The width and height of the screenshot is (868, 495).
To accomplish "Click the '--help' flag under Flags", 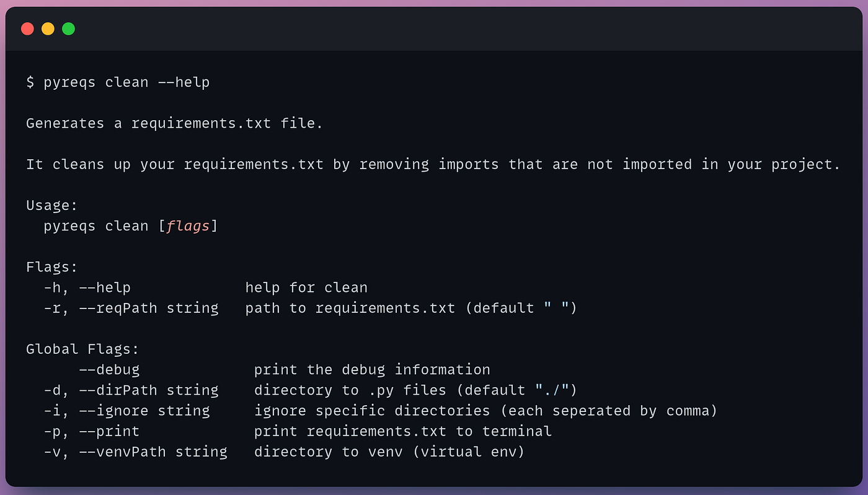I will click(x=104, y=287).
